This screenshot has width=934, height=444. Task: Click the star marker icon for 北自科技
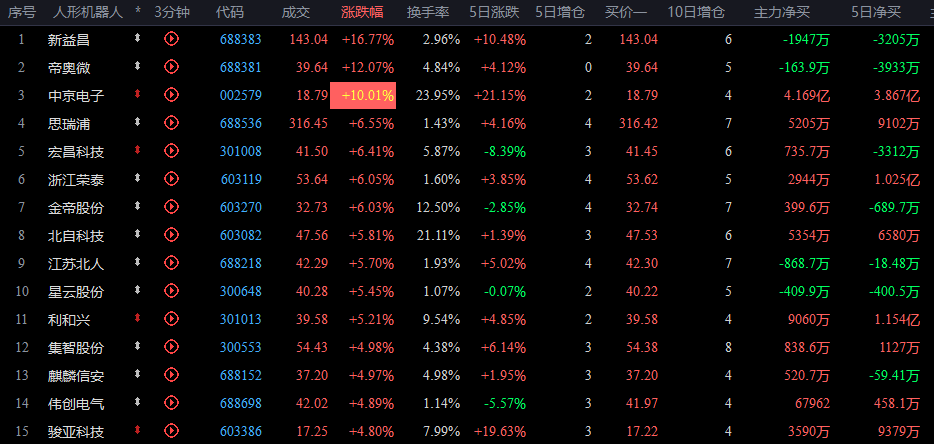[138, 234]
